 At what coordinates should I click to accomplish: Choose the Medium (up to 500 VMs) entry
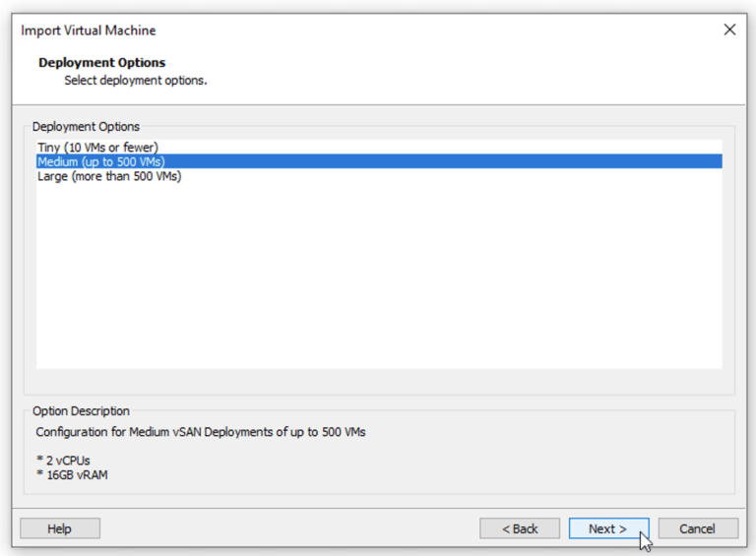tap(100, 161)
